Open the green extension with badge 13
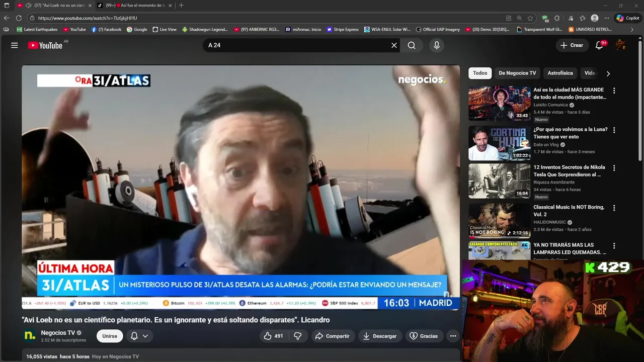The height and width of the screenshot is (362, 644). pyautogui.click(x=545, y=18)
